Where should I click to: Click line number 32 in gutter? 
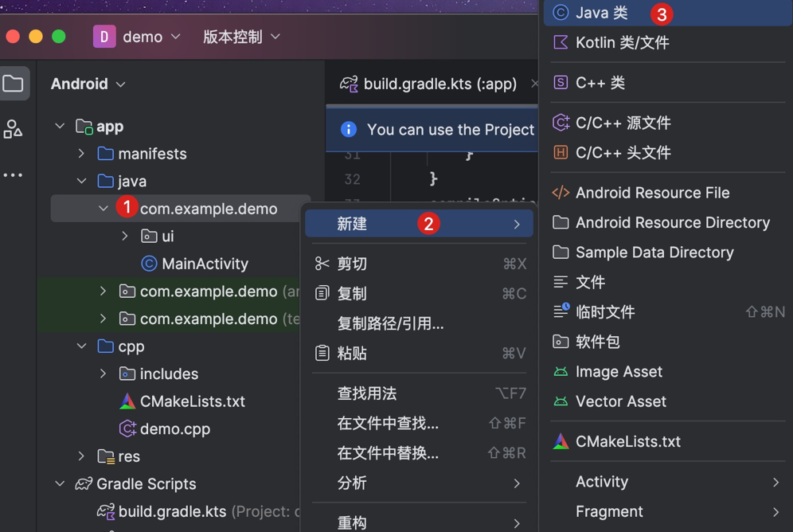[352, 179]
